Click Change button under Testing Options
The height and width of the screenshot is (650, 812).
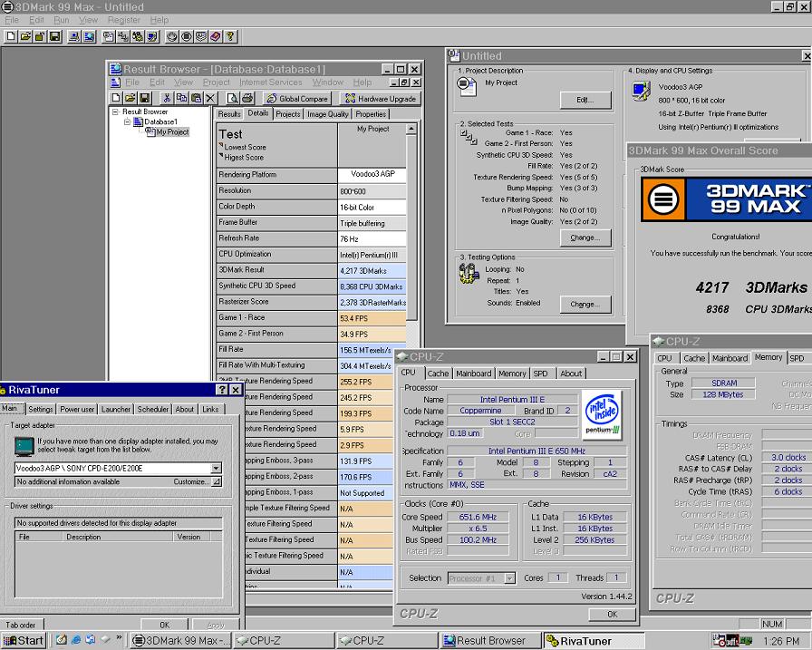[585, 304]
